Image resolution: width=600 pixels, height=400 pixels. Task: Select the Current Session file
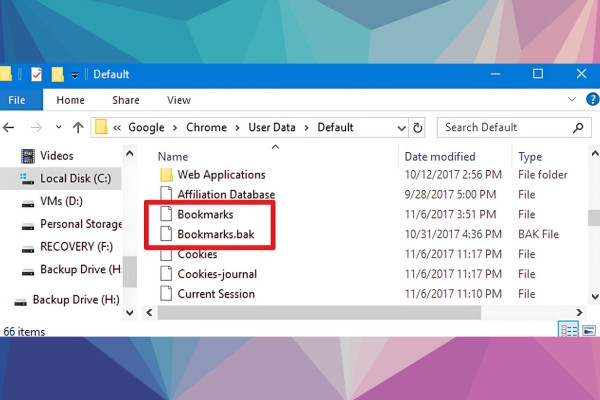(x=216, y=294)
